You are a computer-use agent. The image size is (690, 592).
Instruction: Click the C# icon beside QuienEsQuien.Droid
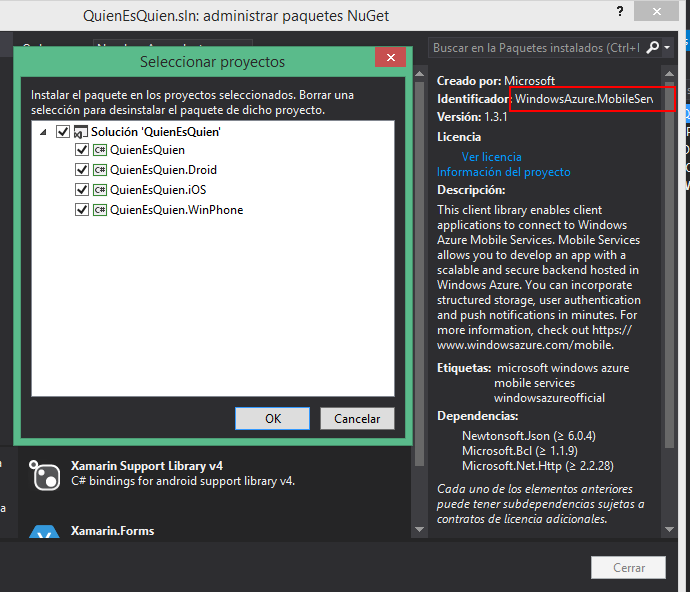pos(100,169)
